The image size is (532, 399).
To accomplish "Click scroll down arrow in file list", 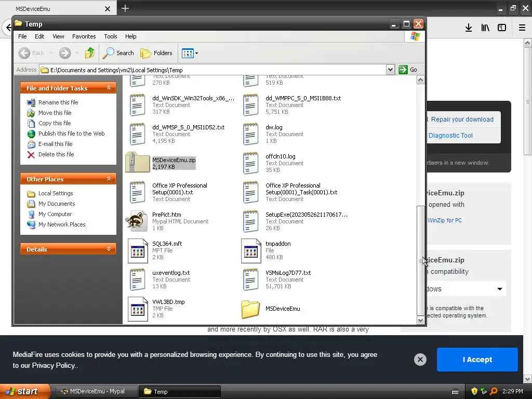I will click(420, 320).
